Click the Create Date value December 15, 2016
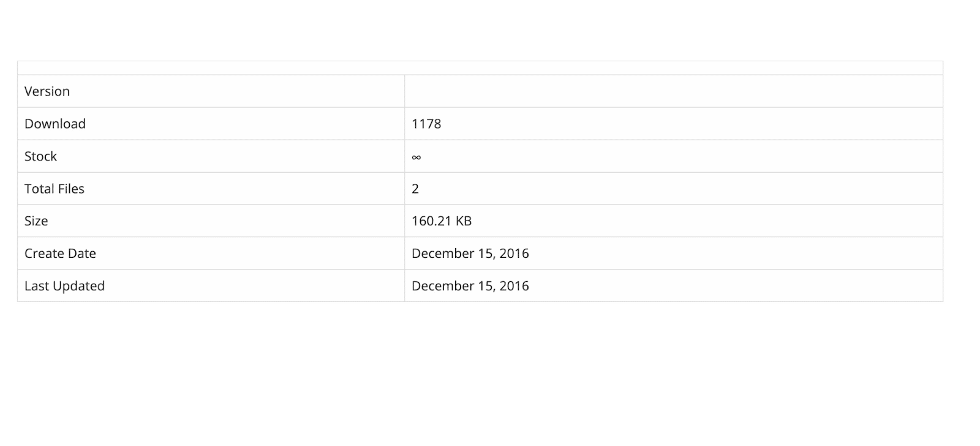The width and height of the screenshot is (980, 446). click(x=470, y=254)
